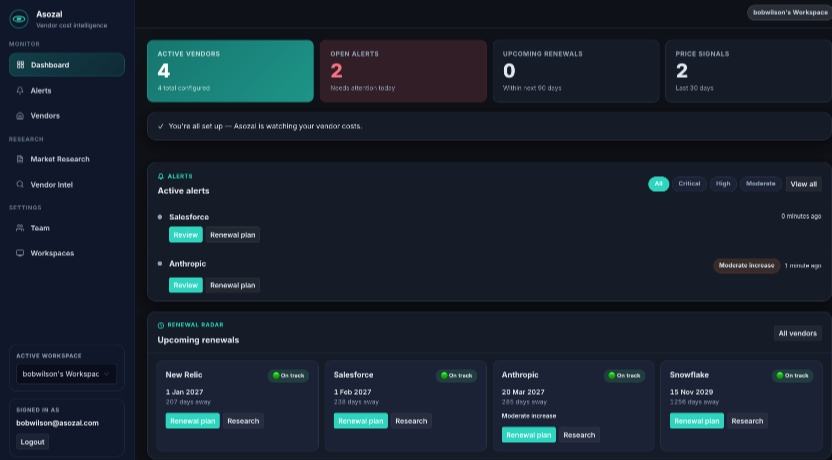Click green status dot on New Relic card

pos(275,376)
